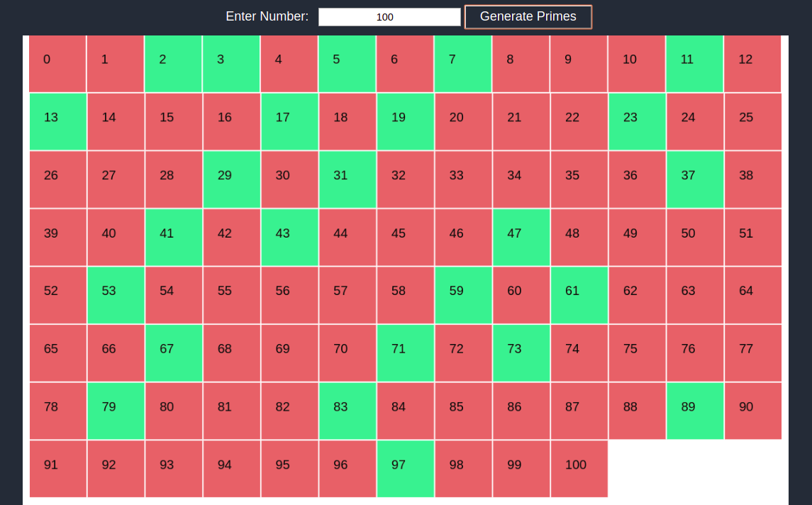Image resolution: width=812 pixels, height=505 pixels.
Task: Click the prime tile 53
Action: (x=116, y=295)
